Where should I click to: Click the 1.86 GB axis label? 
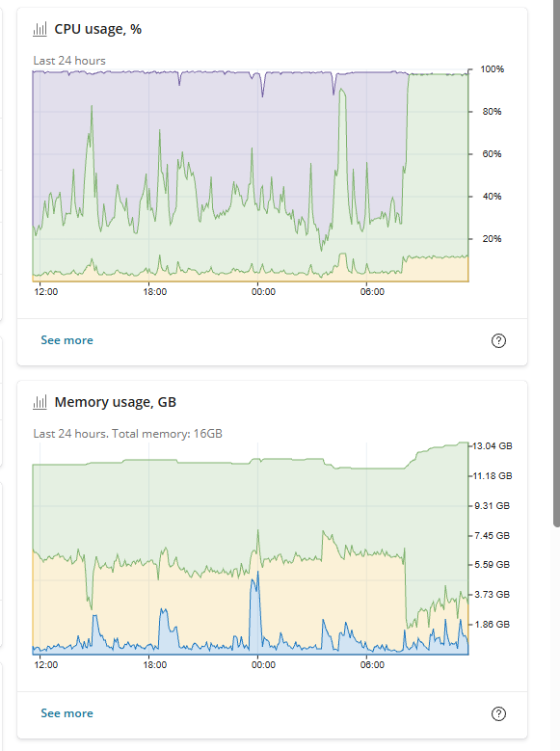[x=492, y=624]
